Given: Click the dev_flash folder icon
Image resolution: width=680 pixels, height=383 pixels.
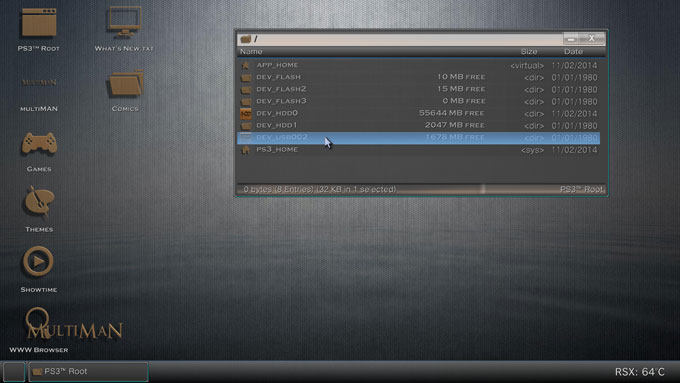Looking at the screenshot, I should click(245, 78).
